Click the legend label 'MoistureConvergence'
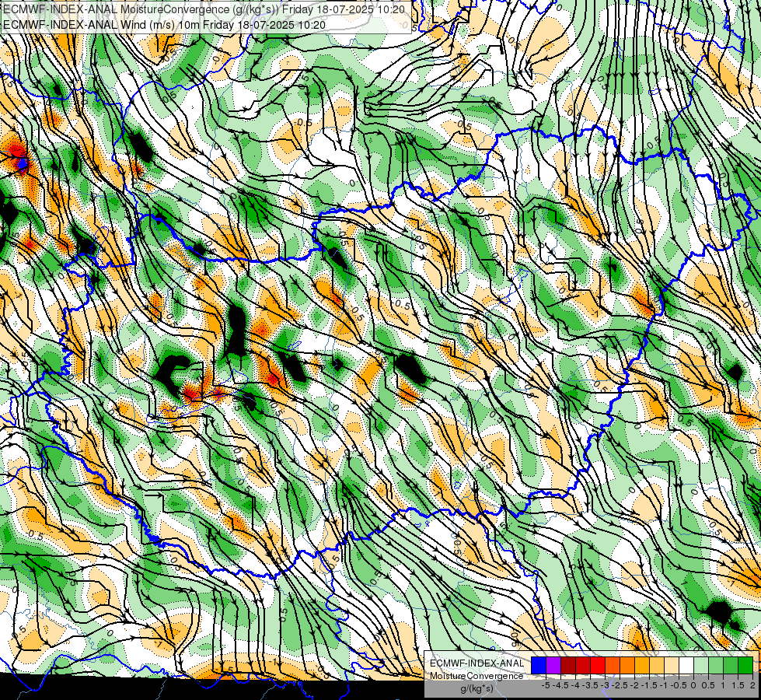Viewport: 761px width, 700px height. (476, 676)
